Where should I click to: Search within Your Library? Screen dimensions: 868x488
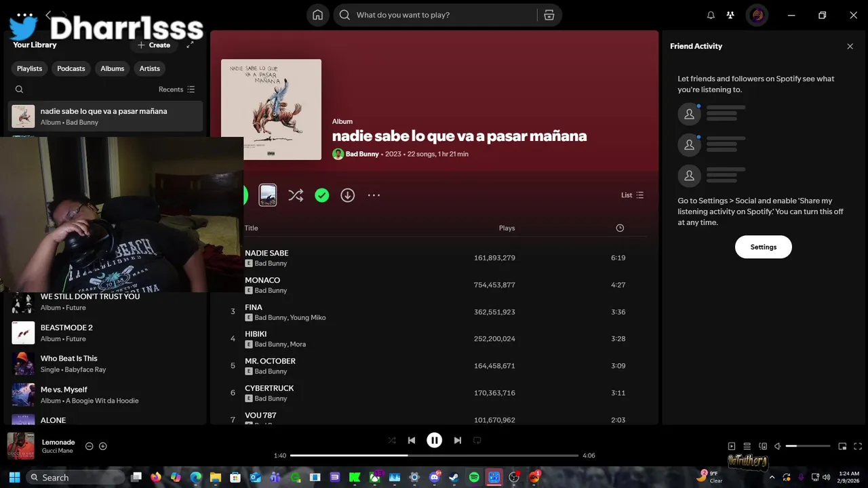pyautogui.click(x=19, y=89)
